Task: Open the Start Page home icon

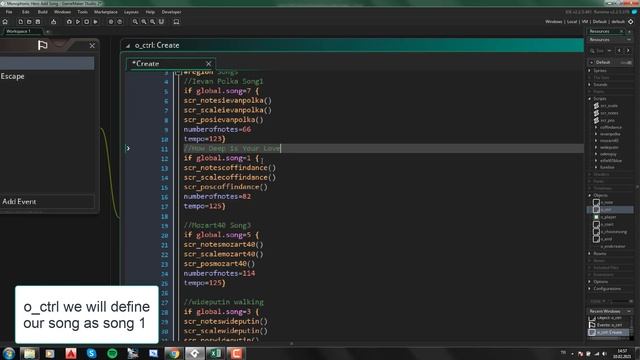Action: coord(5,22)
